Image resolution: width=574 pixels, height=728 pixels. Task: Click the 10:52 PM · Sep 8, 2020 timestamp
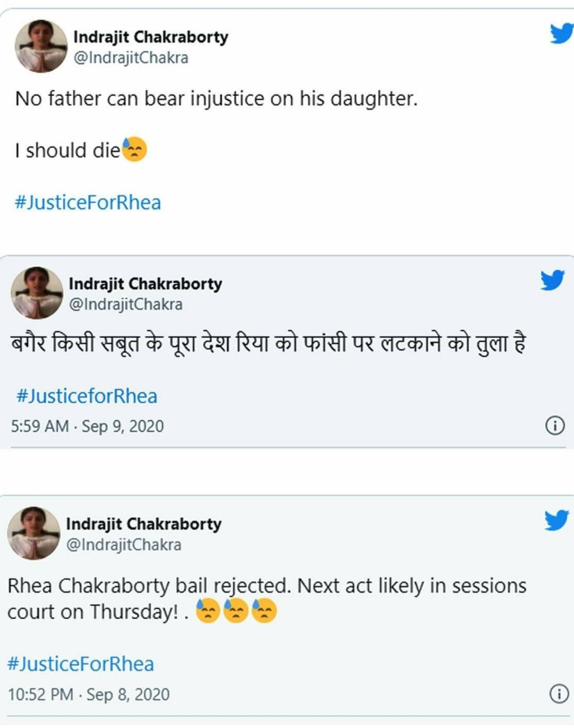click(x=89, y=695)
